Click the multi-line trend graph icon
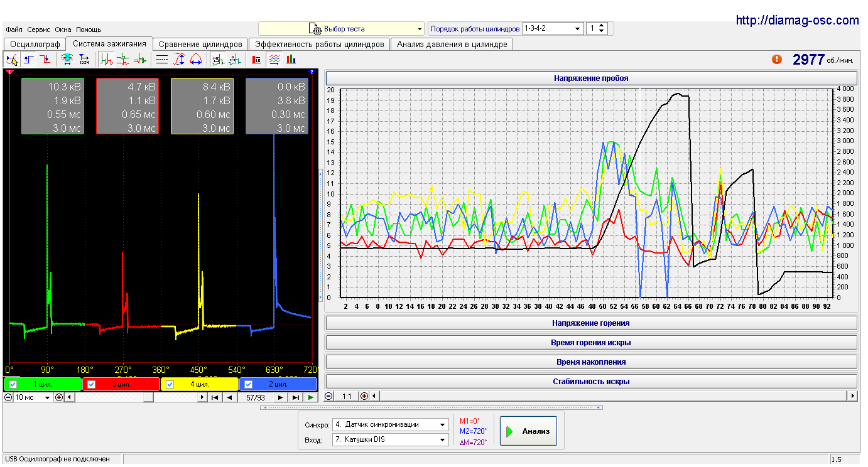This screenshot has width=868, height=467. pyautogui.click(x=274, y=60)
